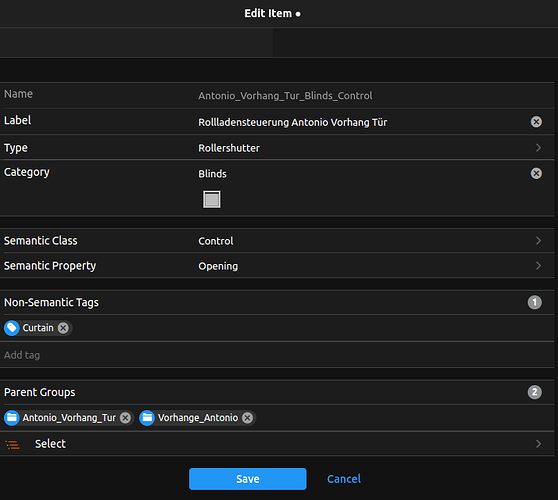Screen dimensions: 558x500
Task: Expand the Semantic Property chevron for Opening
Action: pyautogui.click(x=538, y=266)
